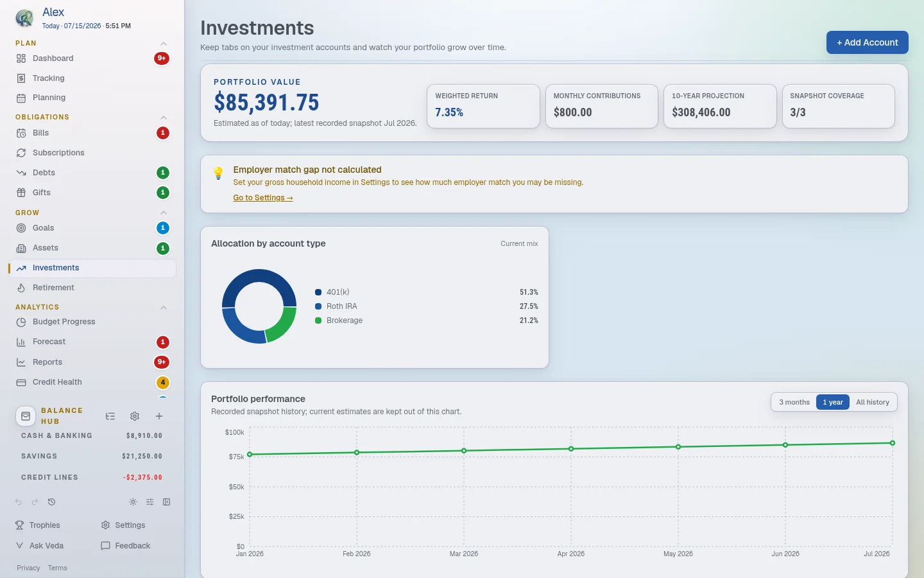Image resolution: width=924 pixels, height=578 pixels.
Task: Open the Dashboard page from the sidebar
Action: tap(92, 58)
